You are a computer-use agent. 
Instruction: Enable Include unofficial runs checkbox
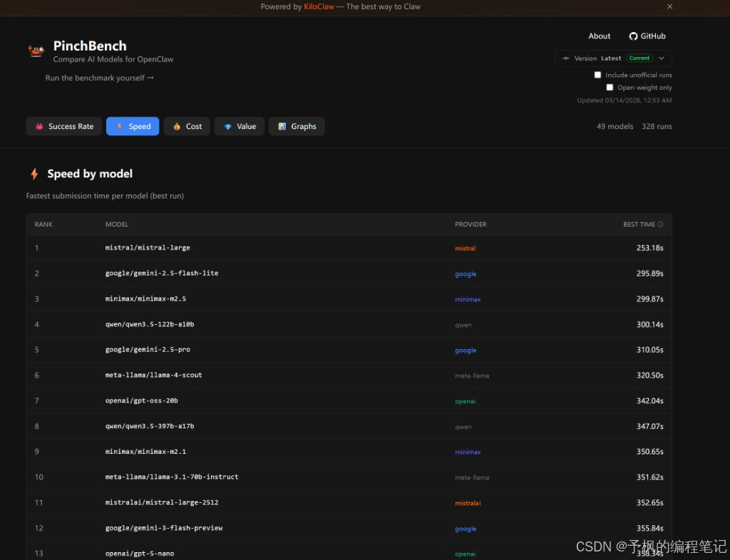click(x=598, y=75)
